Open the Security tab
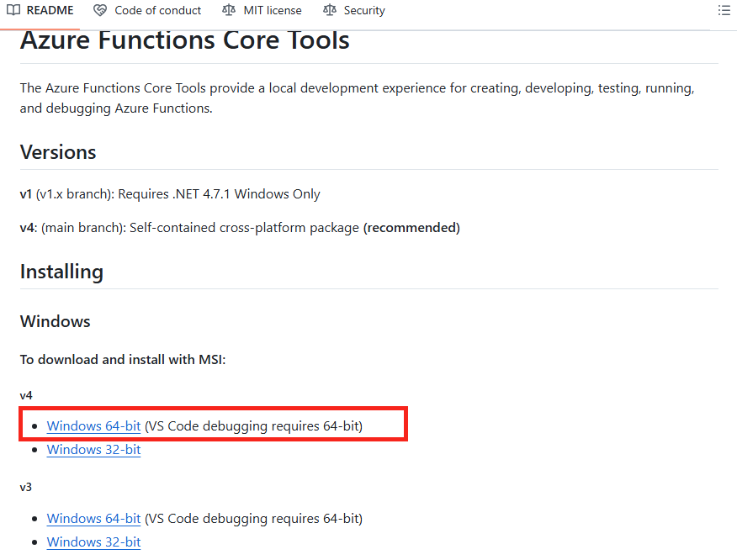Image resolution: width=737 pixels, height=560 pixels. coord(354,10)
